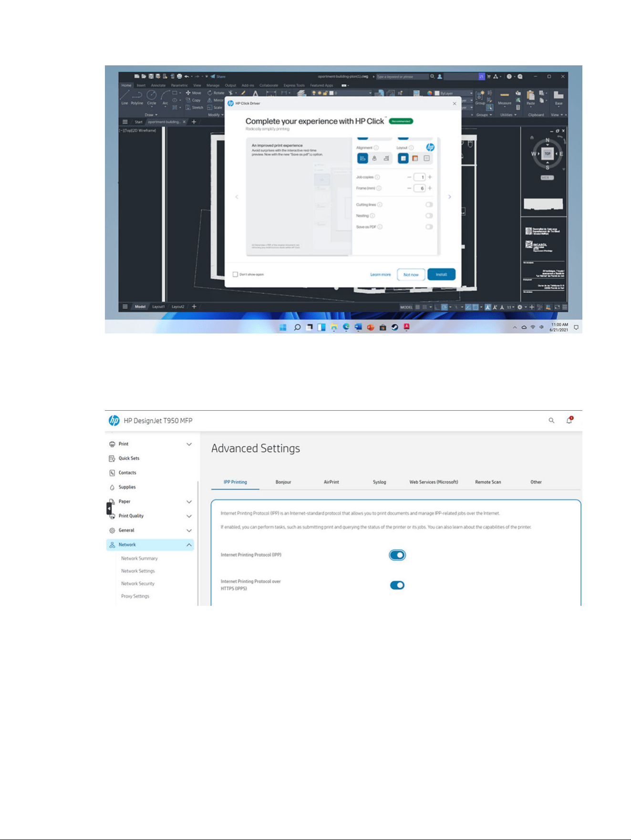Open Contacts in DesignJet sidebar
The width and height of the screenshot is (631, 840).
click(x=127, y=473)
